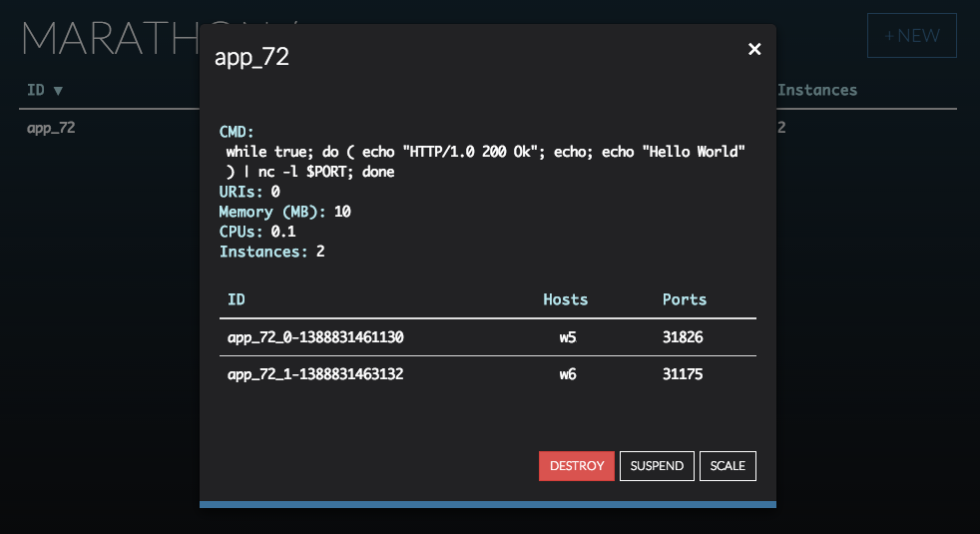Screen dimensions: 980x534
Task: Sort apps by the ID column
Action: pos(44,90)
